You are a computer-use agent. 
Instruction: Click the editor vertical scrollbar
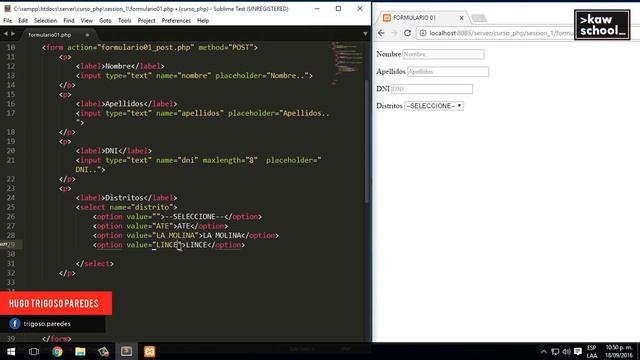(x=366, y=141)
